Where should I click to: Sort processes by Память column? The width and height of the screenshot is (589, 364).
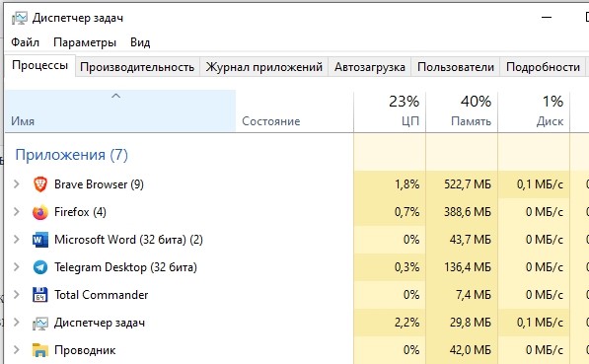(x=462, y=111)
